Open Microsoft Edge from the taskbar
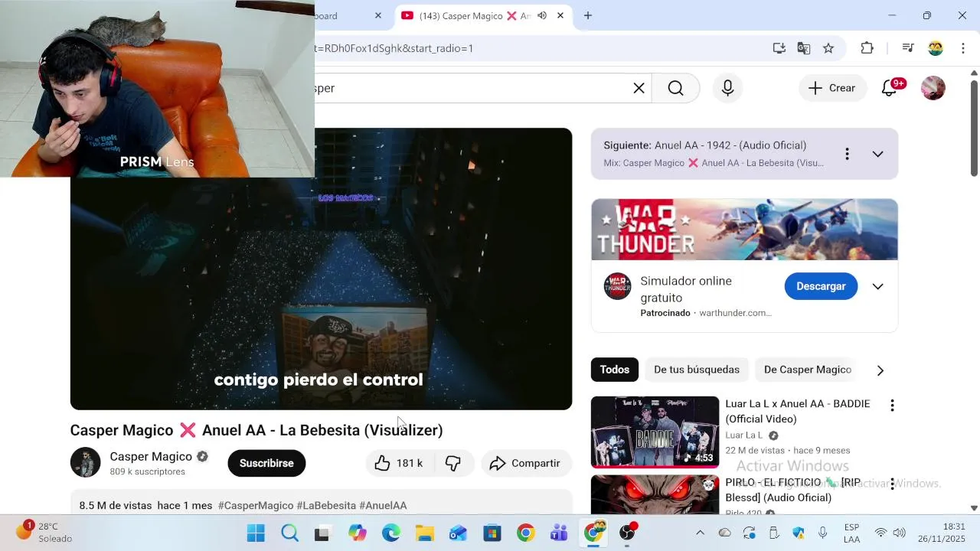980x551 pixels. tap(390, 533)
